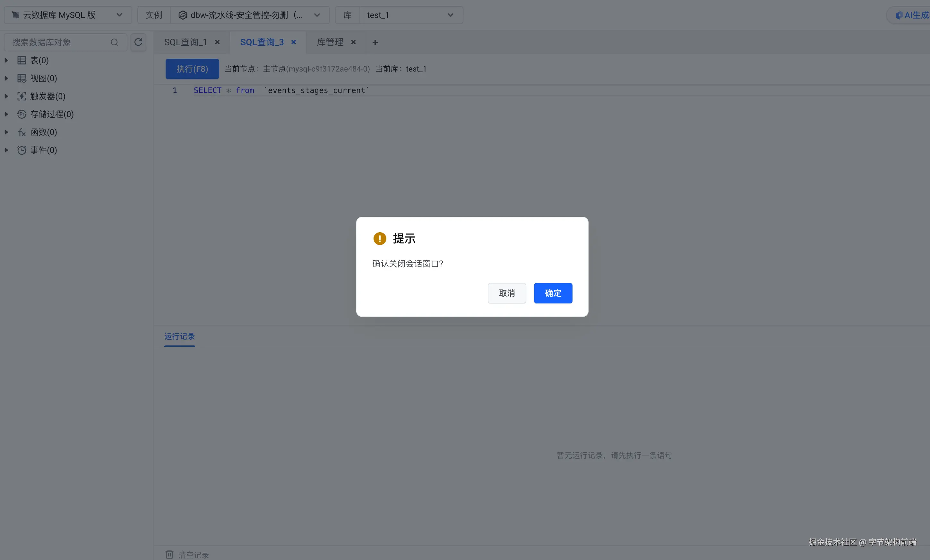Open the instance selector dropdown

click(249, 15)
